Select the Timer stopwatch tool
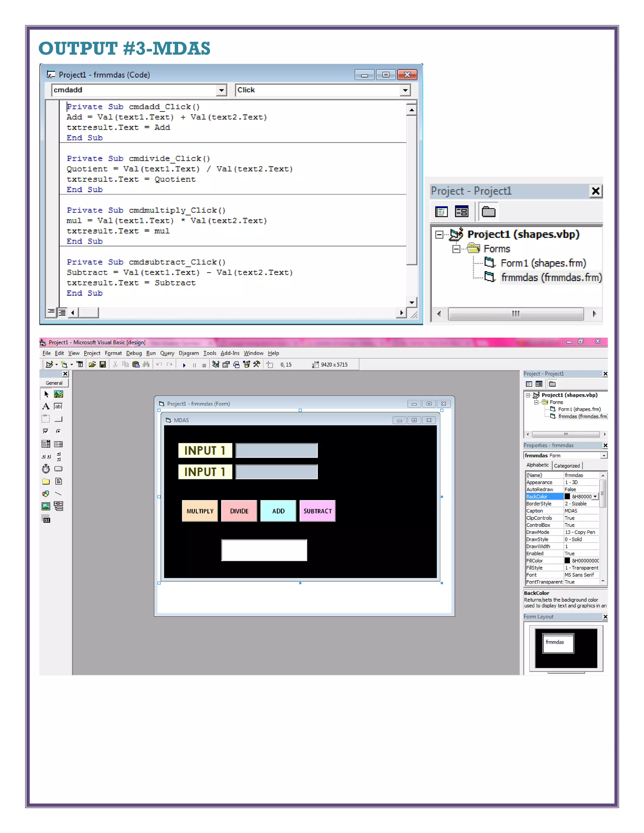This screenshot has height=833, width=644. (x=46, y=469)
